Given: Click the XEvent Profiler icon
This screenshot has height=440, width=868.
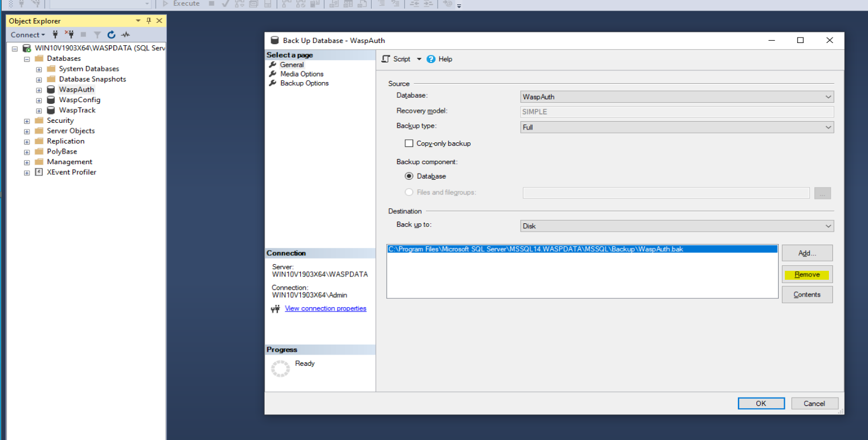Looking at the screenshot, I should [39, 172].
